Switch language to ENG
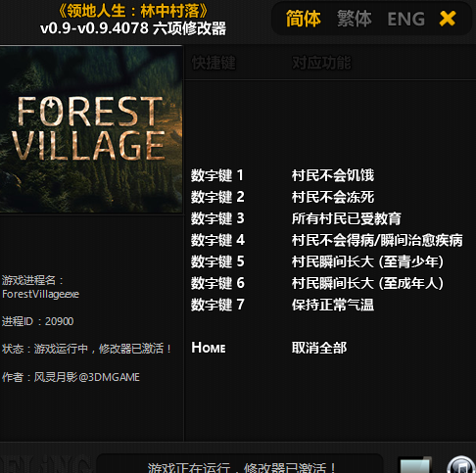 click(x=406, y=19)
